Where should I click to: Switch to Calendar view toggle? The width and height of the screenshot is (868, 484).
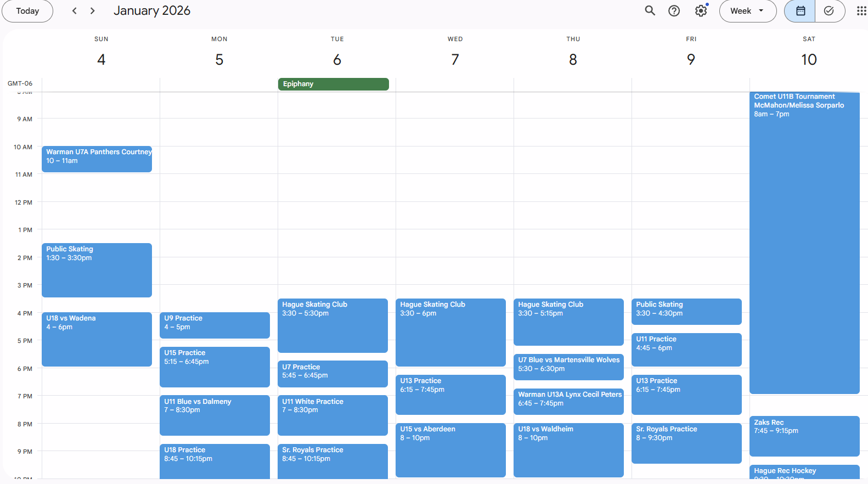click(800, 11)
